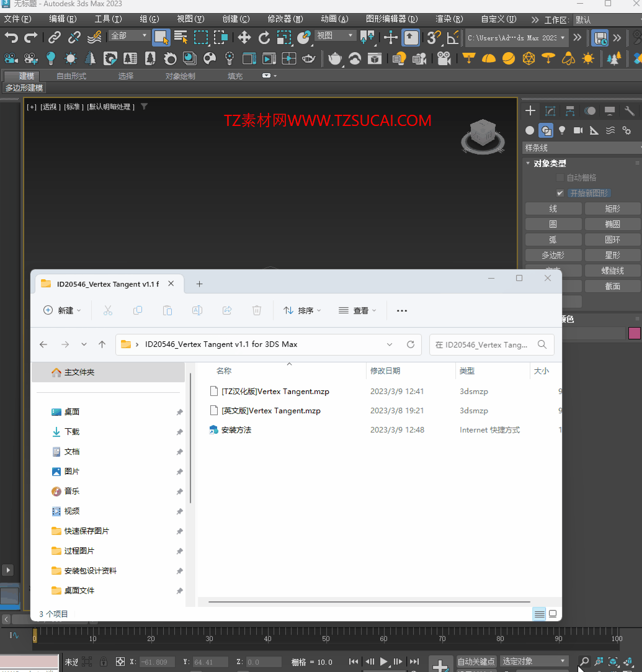Select the Shapes category icon
This screenshot has width=642, height=672.
coord(546,130)
